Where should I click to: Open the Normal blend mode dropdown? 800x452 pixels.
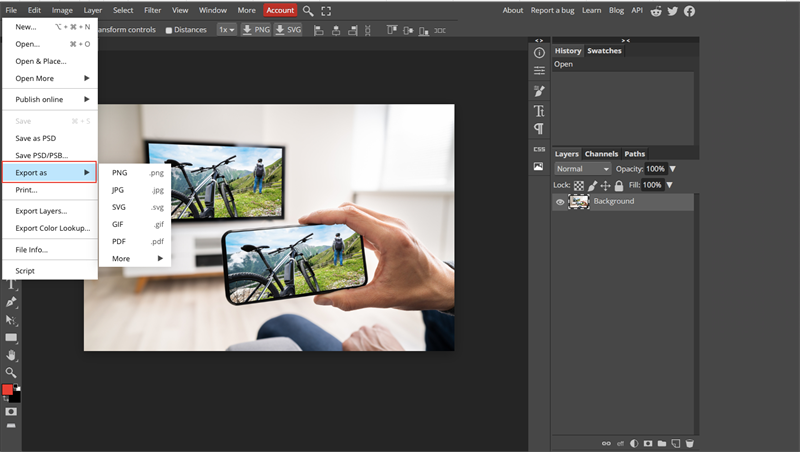582,169
